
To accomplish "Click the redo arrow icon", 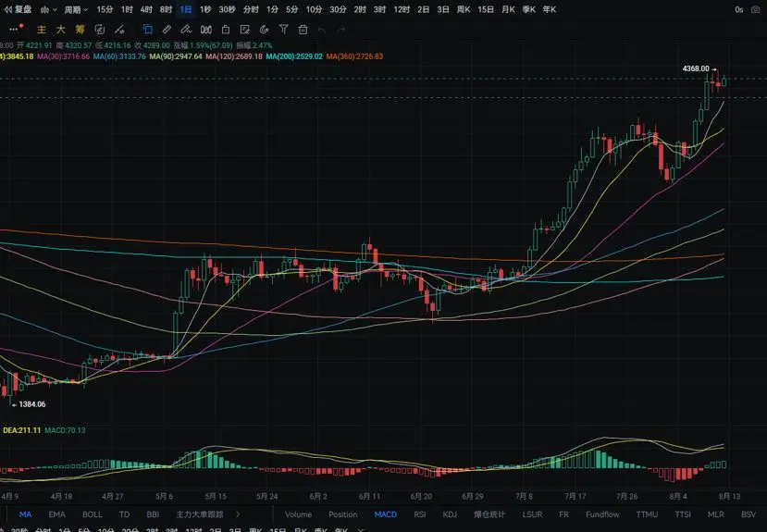I will tap(341, 30).
